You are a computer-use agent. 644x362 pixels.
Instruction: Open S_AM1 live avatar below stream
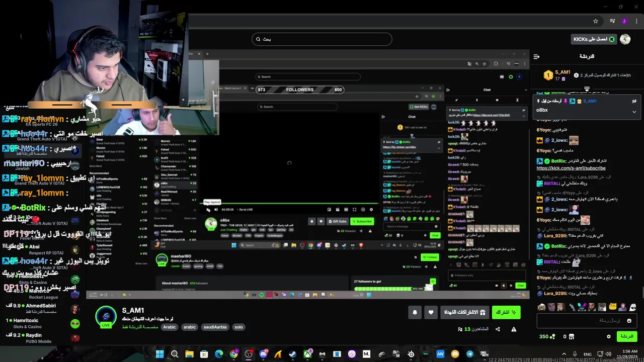click(106, 317)
